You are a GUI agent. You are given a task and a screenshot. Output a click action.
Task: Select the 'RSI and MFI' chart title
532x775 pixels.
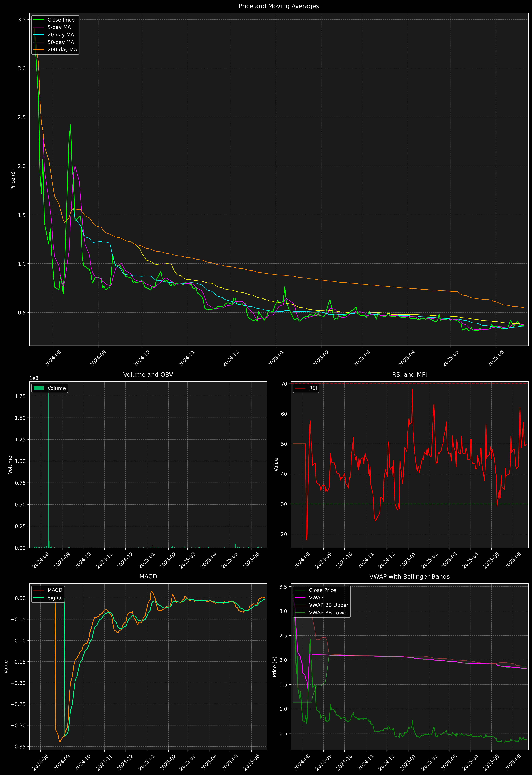409,374
